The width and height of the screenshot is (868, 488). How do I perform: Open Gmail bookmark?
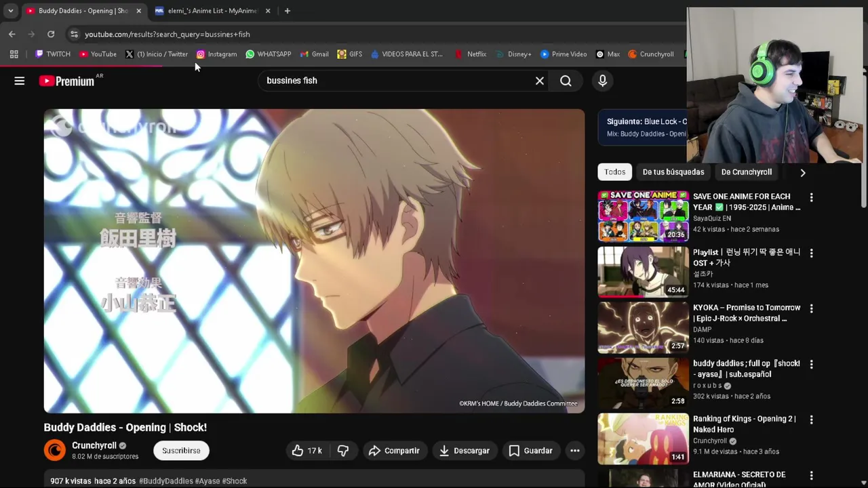point(314,54)
